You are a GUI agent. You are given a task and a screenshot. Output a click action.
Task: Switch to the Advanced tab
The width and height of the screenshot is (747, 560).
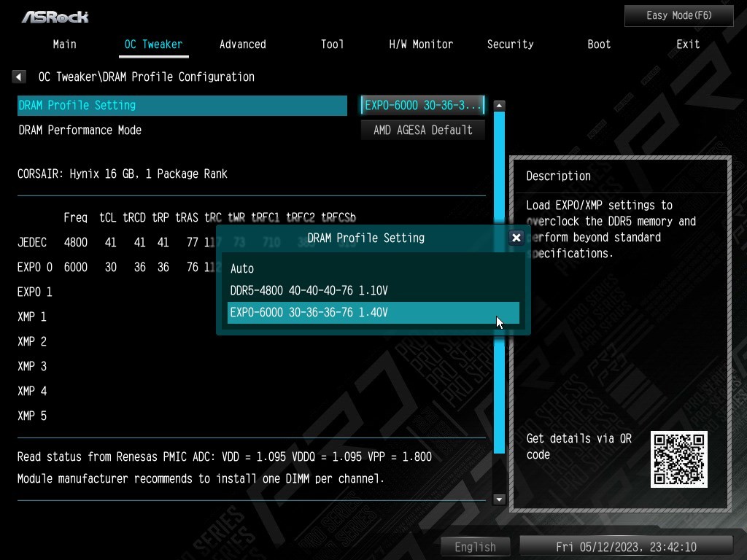click(242, 44)
